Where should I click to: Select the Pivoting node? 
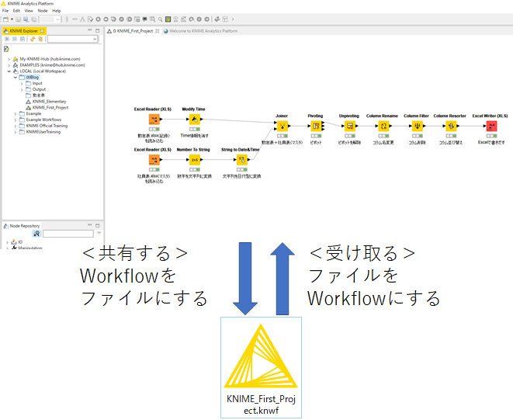click(x=316, y=126)
